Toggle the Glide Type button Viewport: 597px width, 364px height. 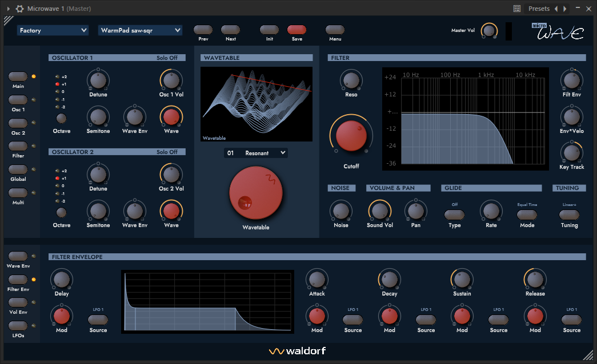point(454,215)
